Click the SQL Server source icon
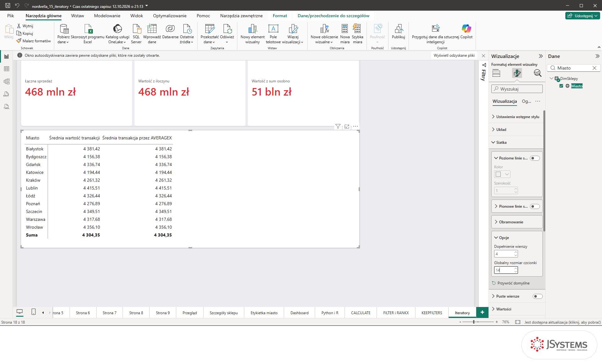 pyautogui.click(x=136, y=29)
